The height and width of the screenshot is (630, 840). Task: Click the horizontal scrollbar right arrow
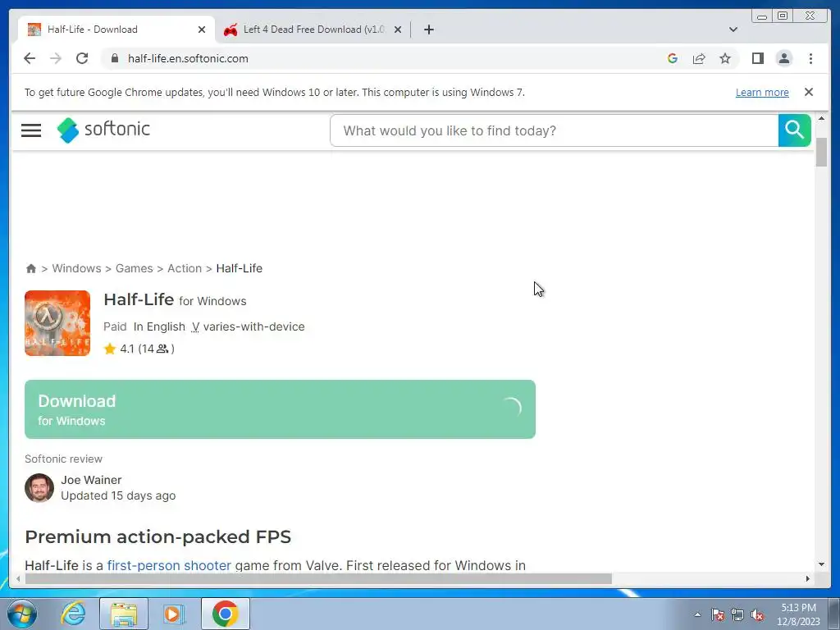[x=808, y=578]
